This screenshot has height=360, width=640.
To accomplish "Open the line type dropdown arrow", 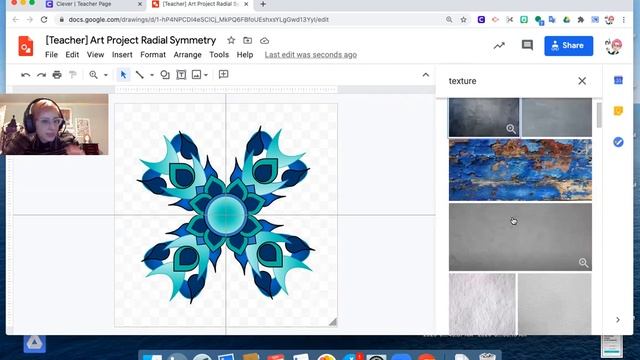I will pyautogui.click(x=152, y=75).
